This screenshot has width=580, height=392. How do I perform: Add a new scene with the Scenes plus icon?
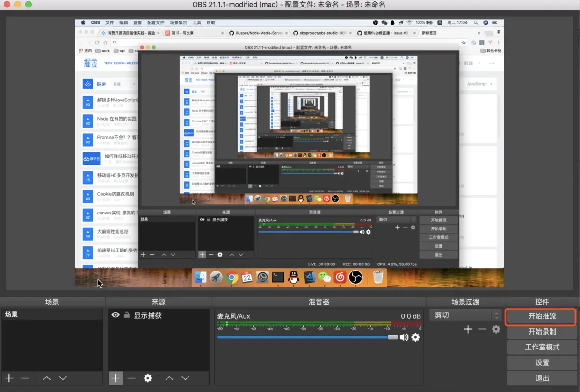click(x=9, y=378)
